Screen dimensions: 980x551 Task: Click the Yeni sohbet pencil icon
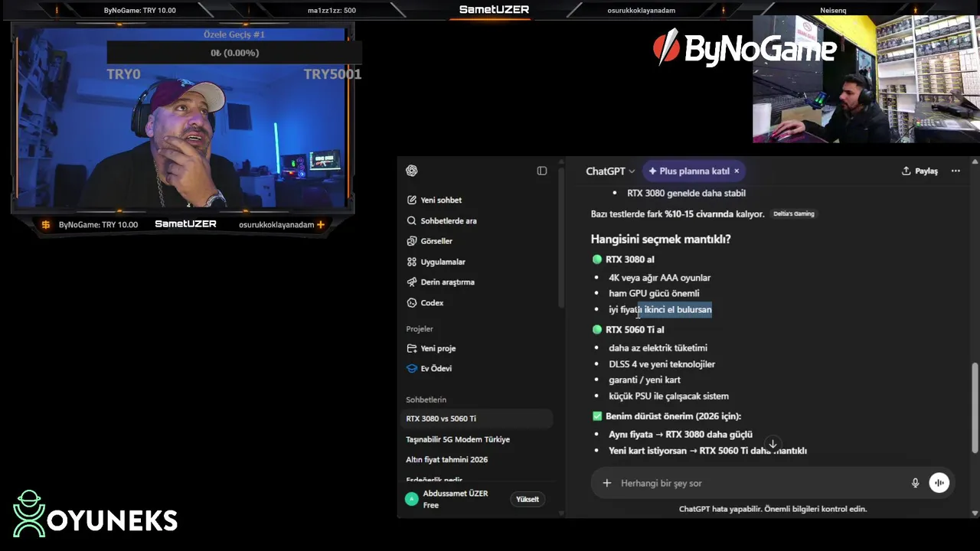[x=412, y=200]
